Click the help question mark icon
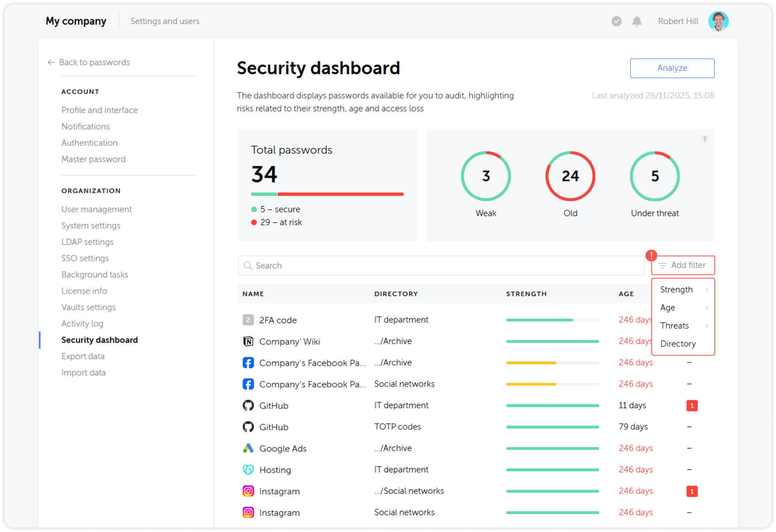The width and height of the screenshot is (776, 532). tap(705, 139)
